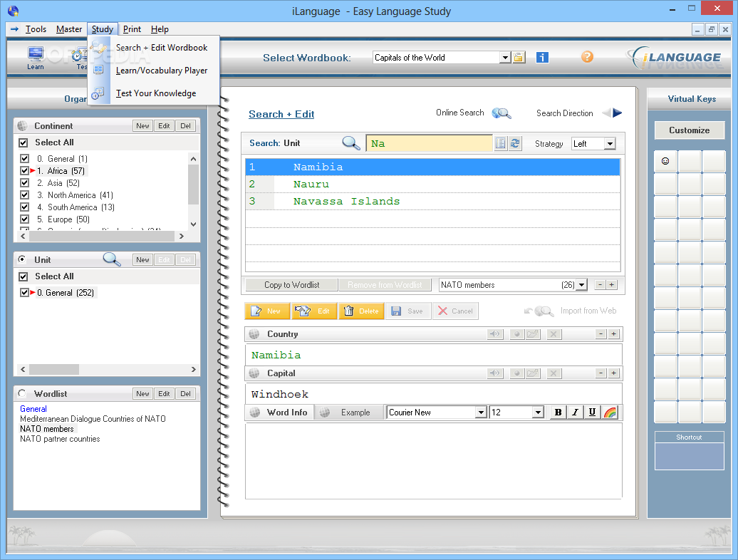Collapse Capital field with minus button
Image resolution: width=738 pixels, height=560 pixels.
point(601,373)
